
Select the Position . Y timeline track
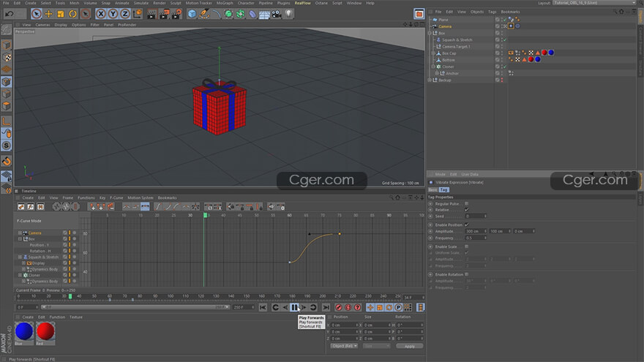point(40,245)
